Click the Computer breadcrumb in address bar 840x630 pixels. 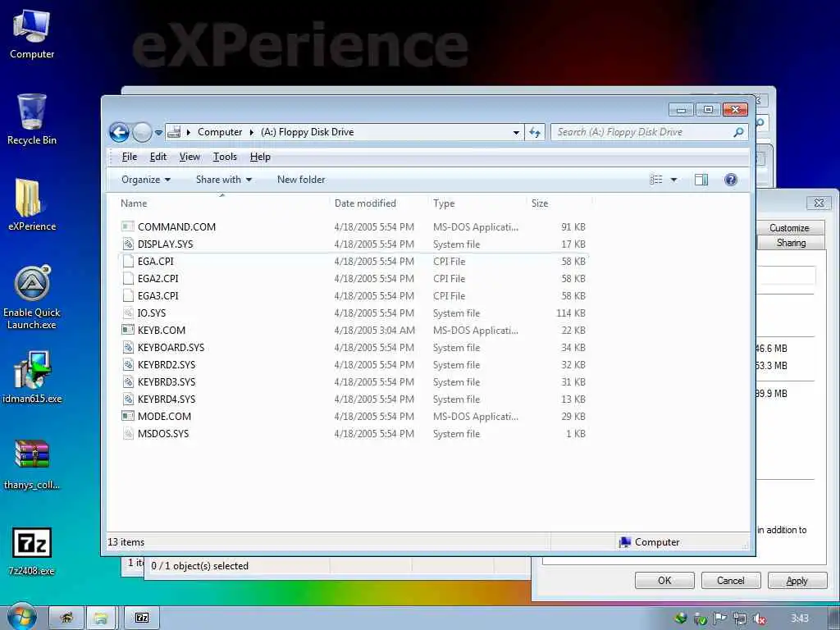[x=220, y=132]
